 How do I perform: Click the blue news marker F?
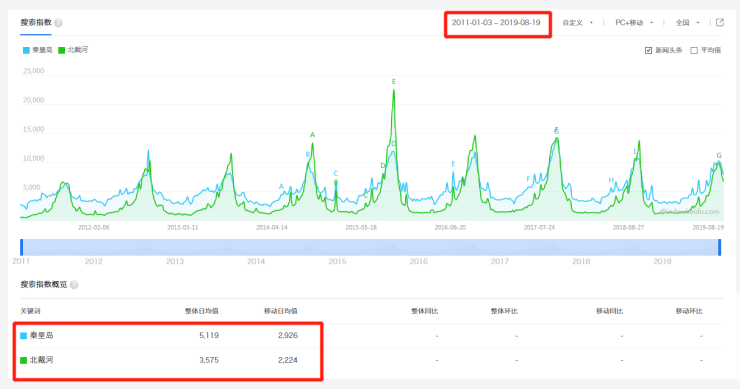coord(528,179)
